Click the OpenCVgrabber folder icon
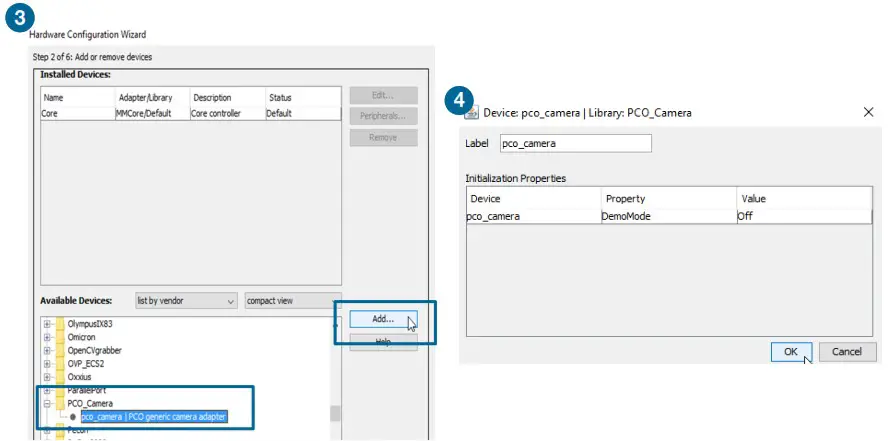894x441 pixels. (x=60, y=350)
